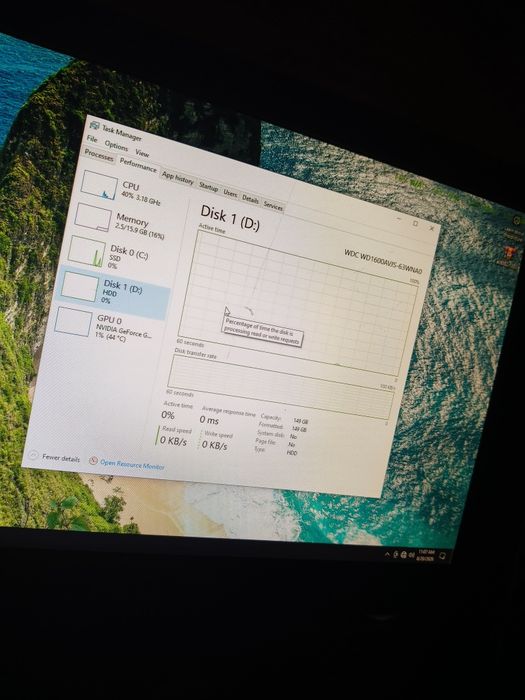Image resolution: width=525 pixels, height=700 pixels.
Task: Open the View menu
Action: pyautogui.click(x=142, y=153)
